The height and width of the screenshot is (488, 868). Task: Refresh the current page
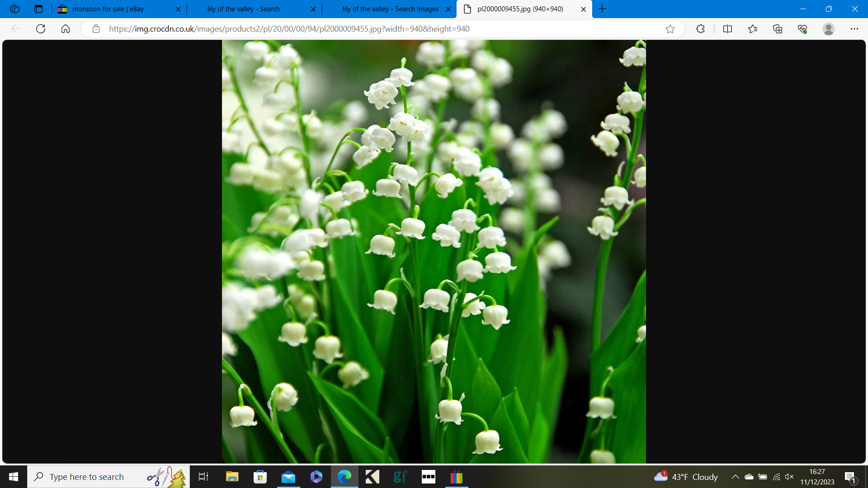click(41, 29)
